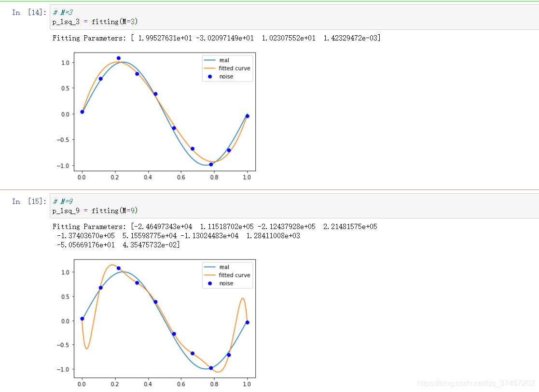This screenshot has width=539, height=392.
Task: Click the blue legend line swatch in M=3 plot
Action: click(x=210, y=60)
